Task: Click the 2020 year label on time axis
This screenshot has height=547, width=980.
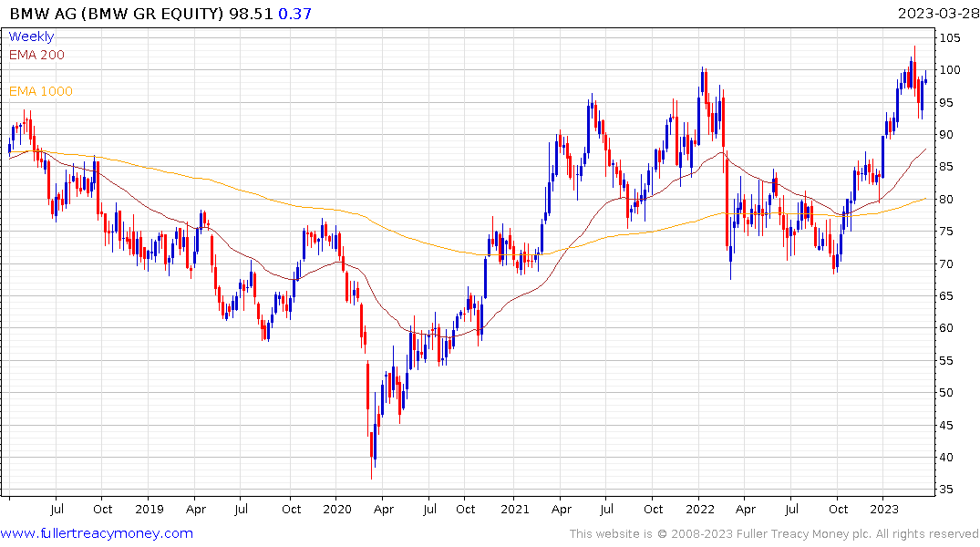Action: click(337, 509)
